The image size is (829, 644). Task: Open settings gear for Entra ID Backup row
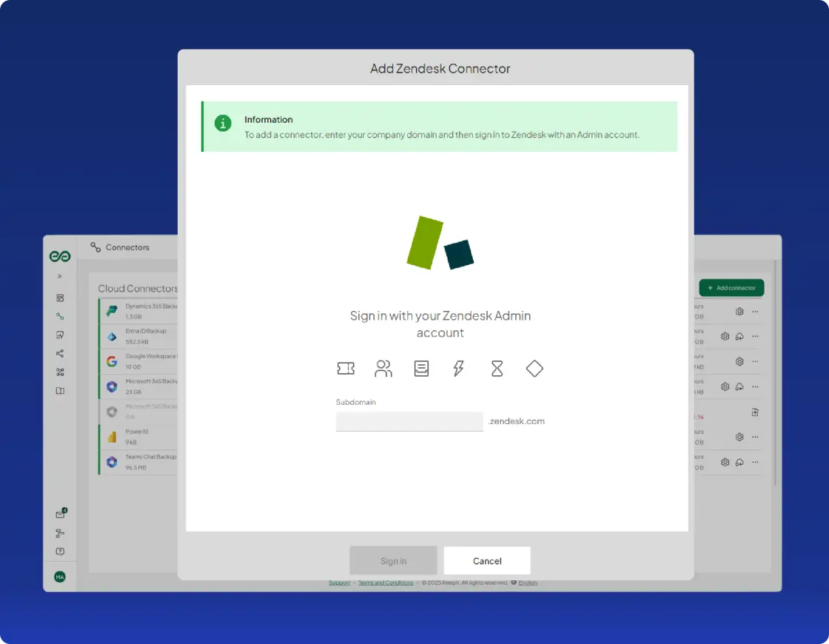(725, 336)
